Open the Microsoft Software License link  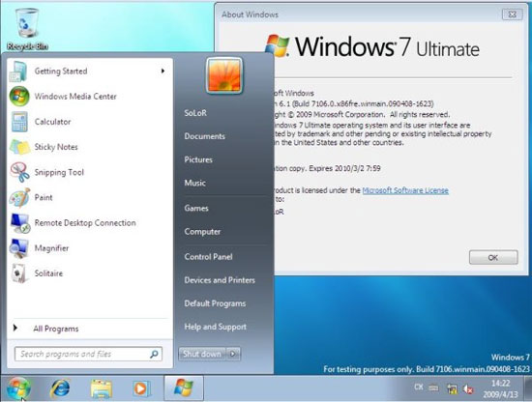tap(405, 190)
